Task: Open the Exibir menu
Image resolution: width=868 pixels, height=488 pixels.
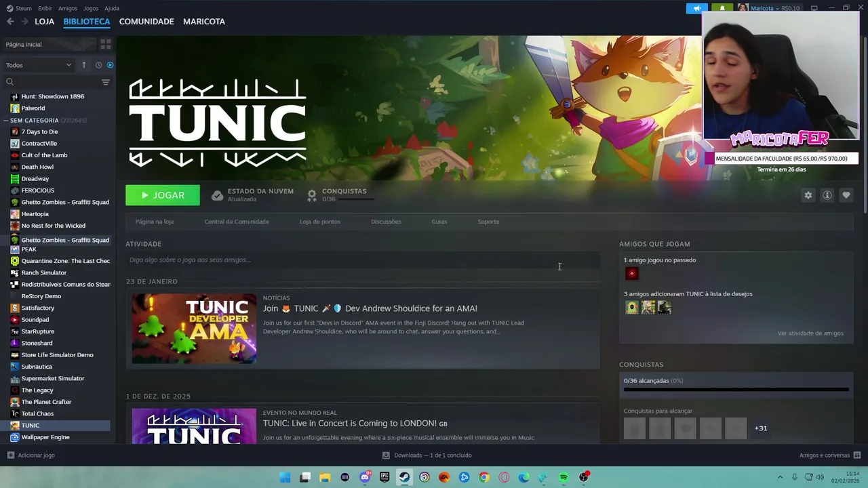Action: 45,8
